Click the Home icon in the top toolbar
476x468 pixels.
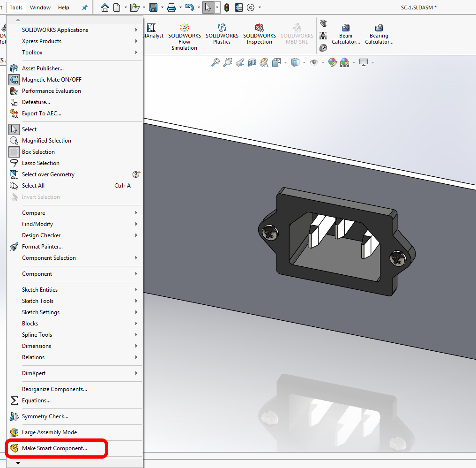click(105, 8)
